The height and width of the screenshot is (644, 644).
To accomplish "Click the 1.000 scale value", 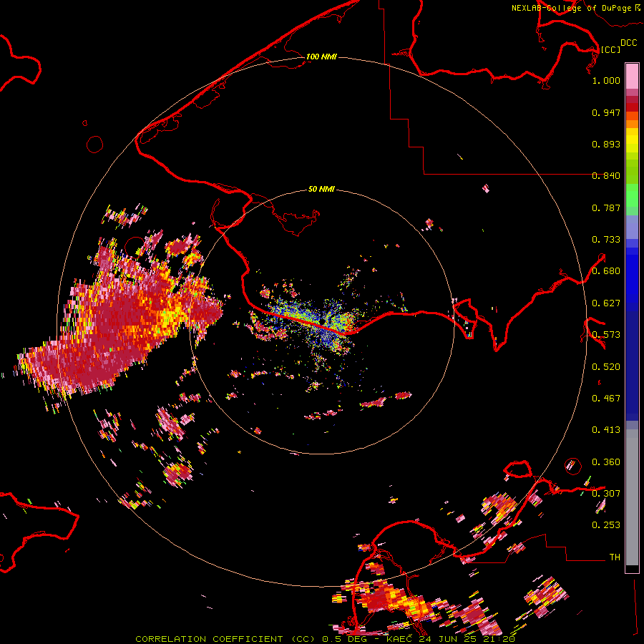I will [606, 80].
